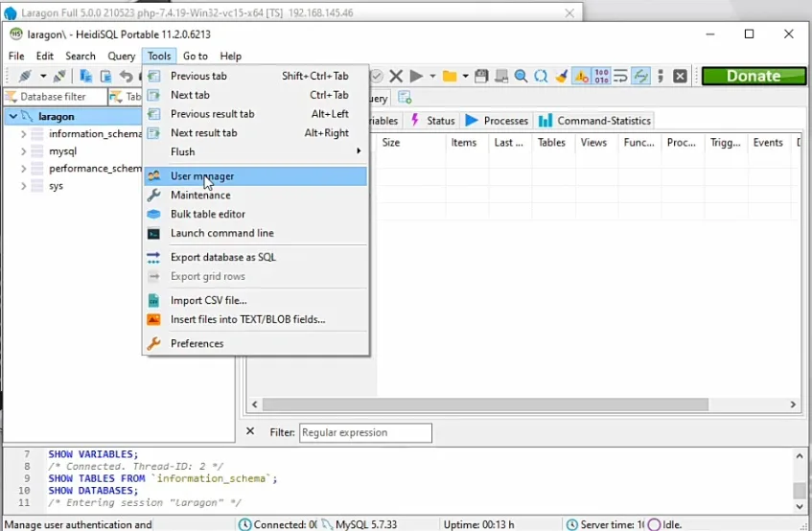The width and height of the screenshot is (812, 531).
Task: Toggle the binary 100/010 display icon
Action: click(x=601, y=76)
